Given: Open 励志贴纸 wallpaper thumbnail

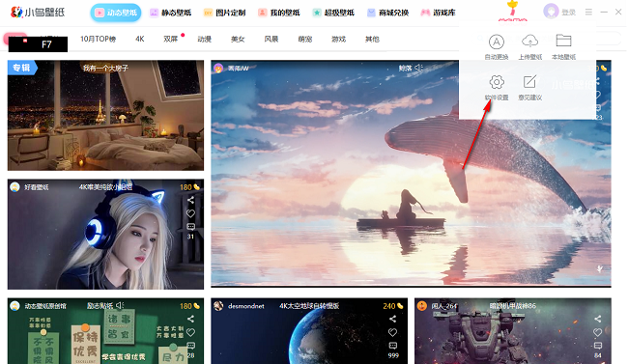Looking at the screenshot, I should [x=105, y=331].
